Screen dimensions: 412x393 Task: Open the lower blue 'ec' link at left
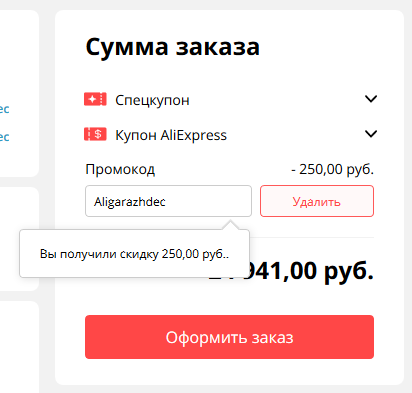4,137
